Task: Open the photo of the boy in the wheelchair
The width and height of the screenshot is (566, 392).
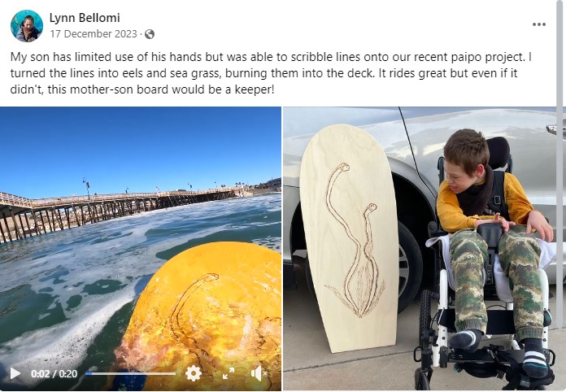Action: [420, 249]
